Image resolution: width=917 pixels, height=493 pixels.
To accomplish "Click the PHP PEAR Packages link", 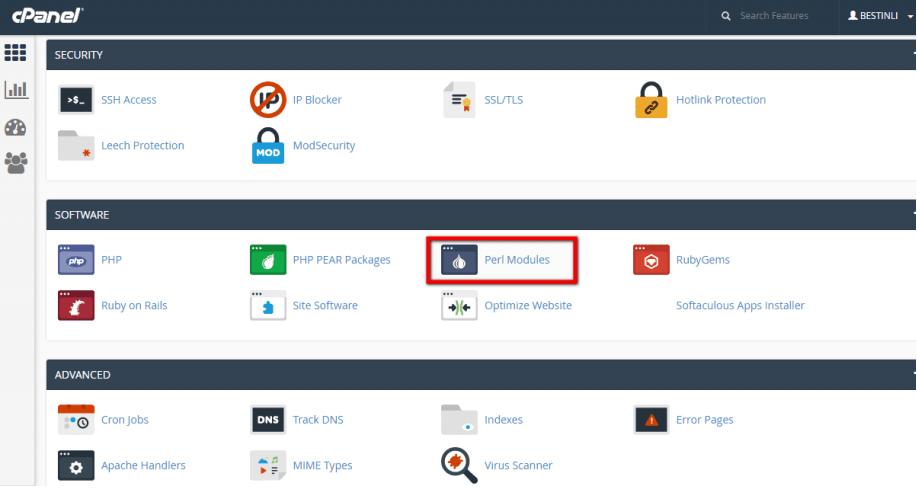I will pyautogui.click(x=342, y=260).
